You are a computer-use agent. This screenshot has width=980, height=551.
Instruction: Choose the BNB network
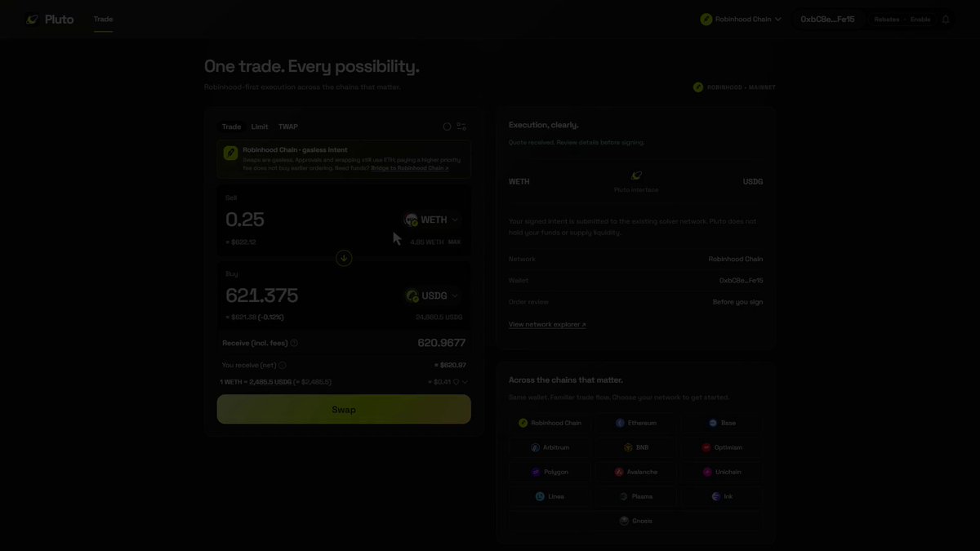pyautogui.click(x=636, y=447)
